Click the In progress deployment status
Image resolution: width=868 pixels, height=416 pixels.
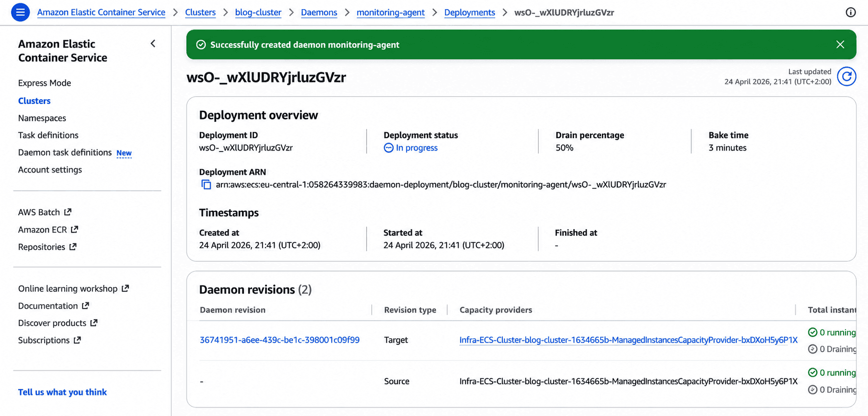pos(417,148)
